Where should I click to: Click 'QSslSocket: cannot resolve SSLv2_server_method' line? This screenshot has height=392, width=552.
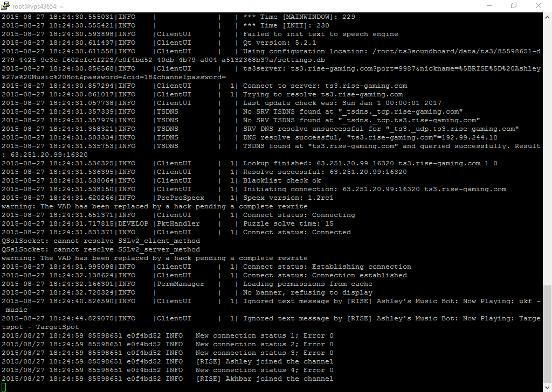click(101, 249)
